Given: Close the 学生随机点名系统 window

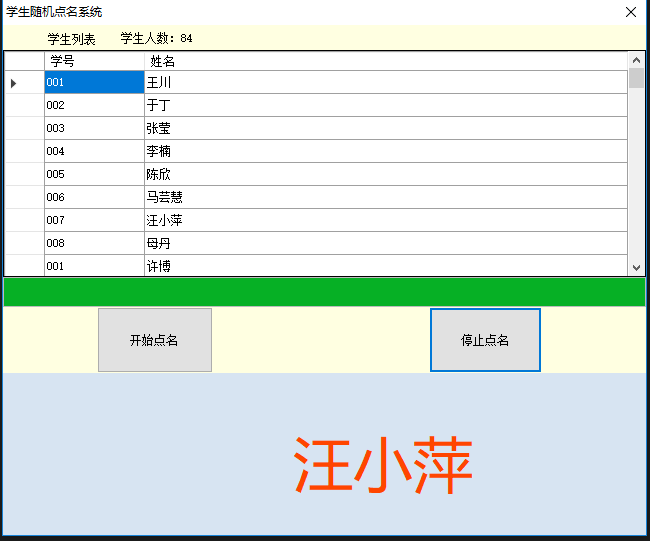Looking at the screenshot, I should pyautogui.click(x=631, y=12).
